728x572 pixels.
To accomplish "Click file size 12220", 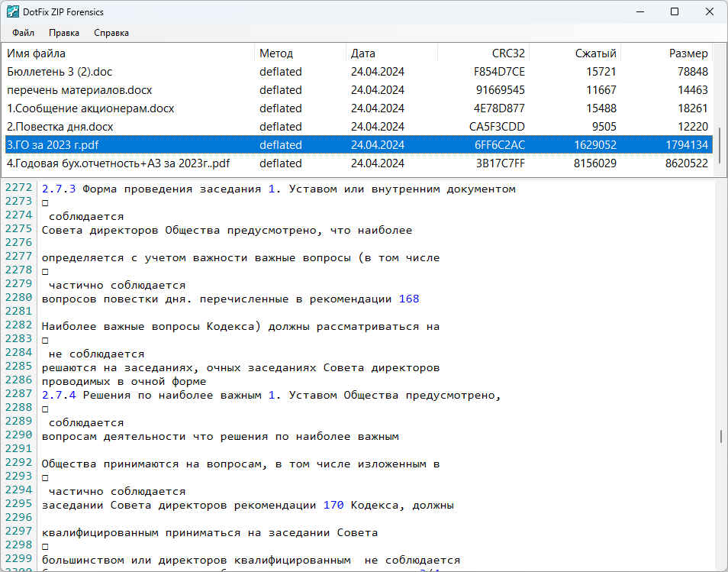I will pyautogui.click(x=692, y=126).
